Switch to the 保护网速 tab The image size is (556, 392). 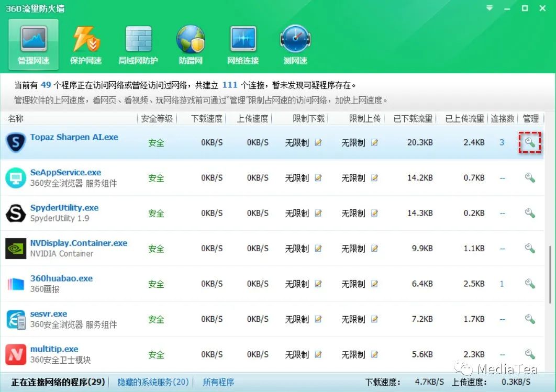(x=86, y=44)
